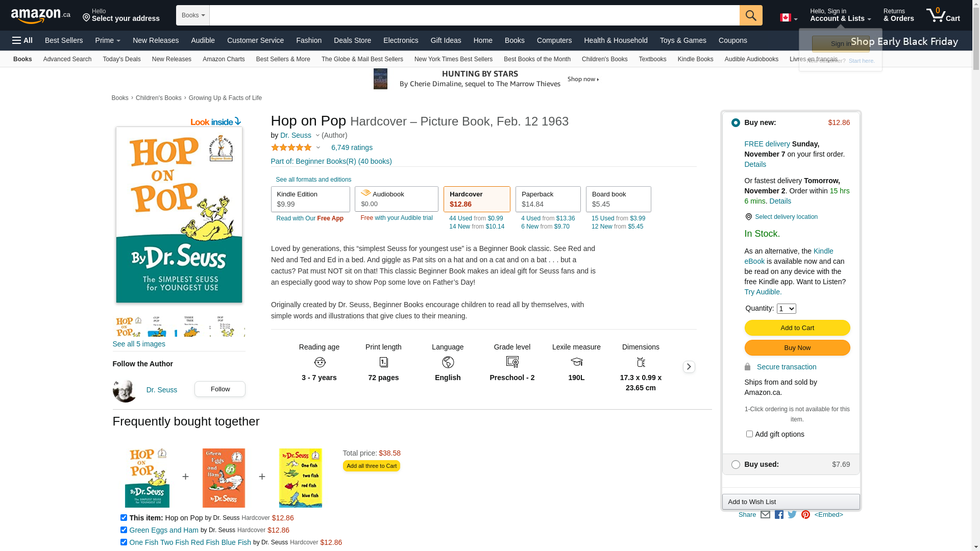Viewport: 980px width, 551px height.
Task: Share via Facebook icon
Action: coord(779,515)
